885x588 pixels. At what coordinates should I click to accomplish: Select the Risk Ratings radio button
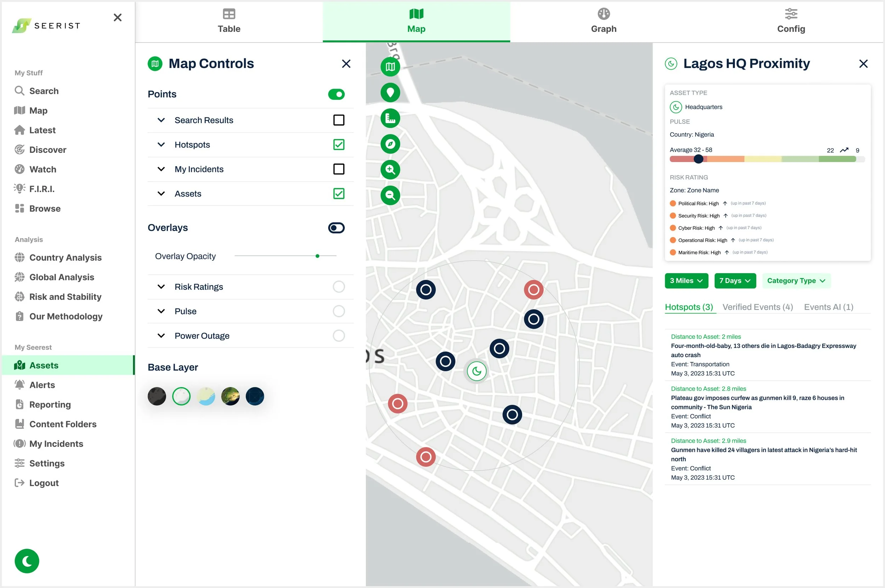[x=338, y=287]
